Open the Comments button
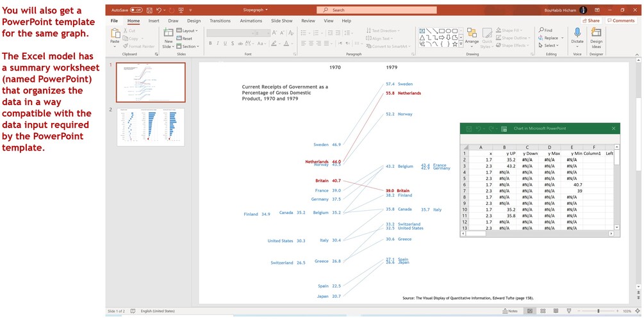Viewport: 644px width, 319px height. [x=620, y=20]
